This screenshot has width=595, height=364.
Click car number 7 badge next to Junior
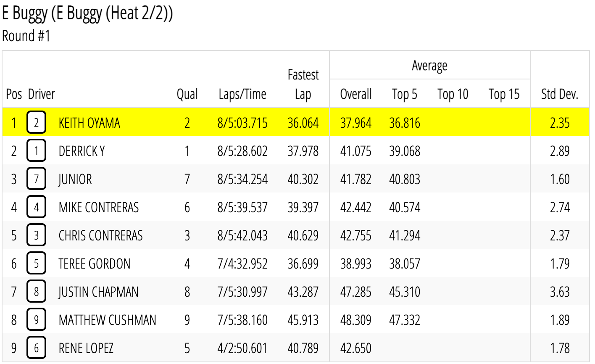pos(36,179)
